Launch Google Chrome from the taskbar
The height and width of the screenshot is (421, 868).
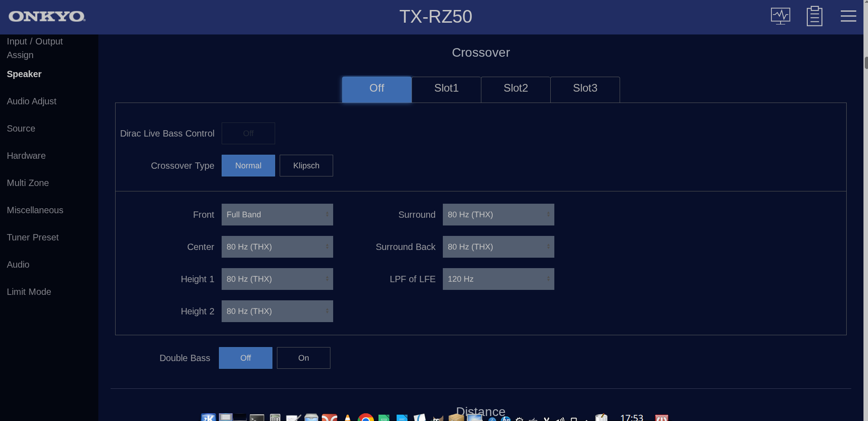(x=365, y=418)
